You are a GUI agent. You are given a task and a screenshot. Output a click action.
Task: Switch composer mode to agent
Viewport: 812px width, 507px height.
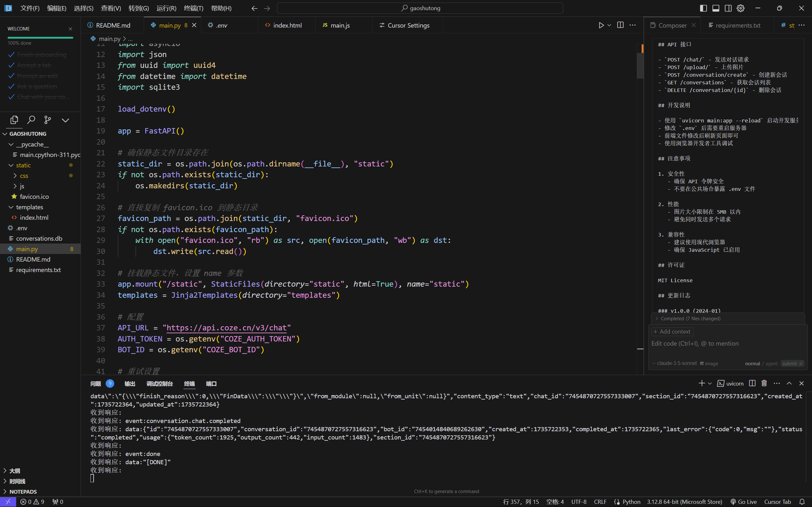771,363
